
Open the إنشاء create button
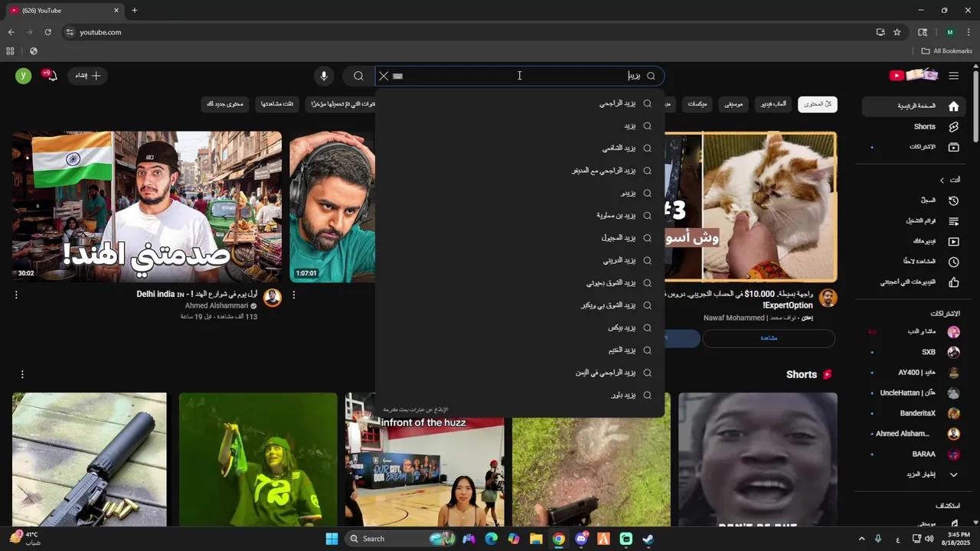click(x=87, y=76)
